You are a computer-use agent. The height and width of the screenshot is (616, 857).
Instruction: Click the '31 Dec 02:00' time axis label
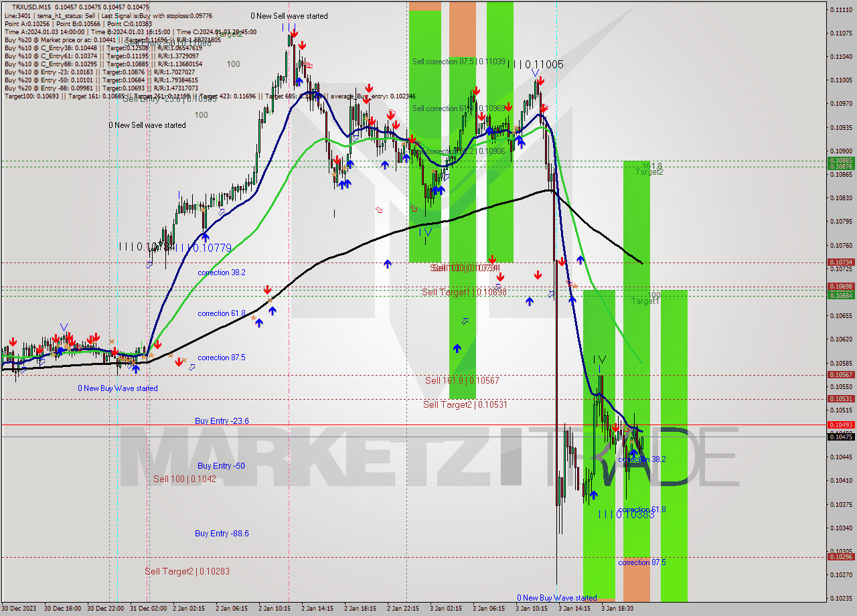coord(148,609)
